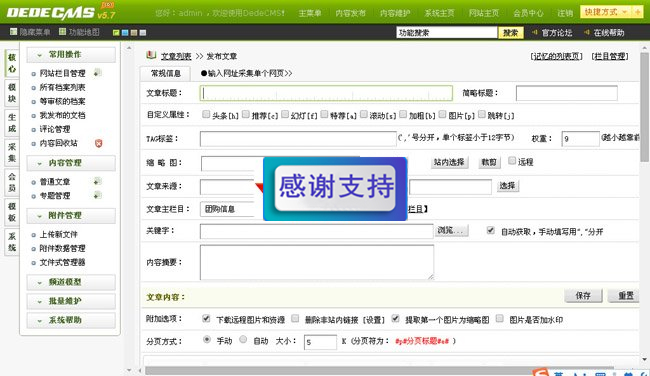The width and height of the screenshot is (650, 376).
Task: Click the 官方论坛 arrow icon
Action: click(x=535, y=32)
